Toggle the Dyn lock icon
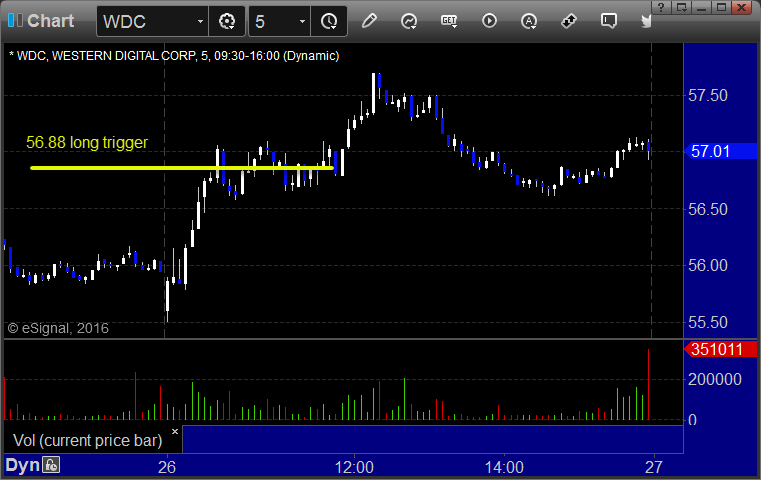This screenshot has width=761, height=480. click(x=51, y=465)
